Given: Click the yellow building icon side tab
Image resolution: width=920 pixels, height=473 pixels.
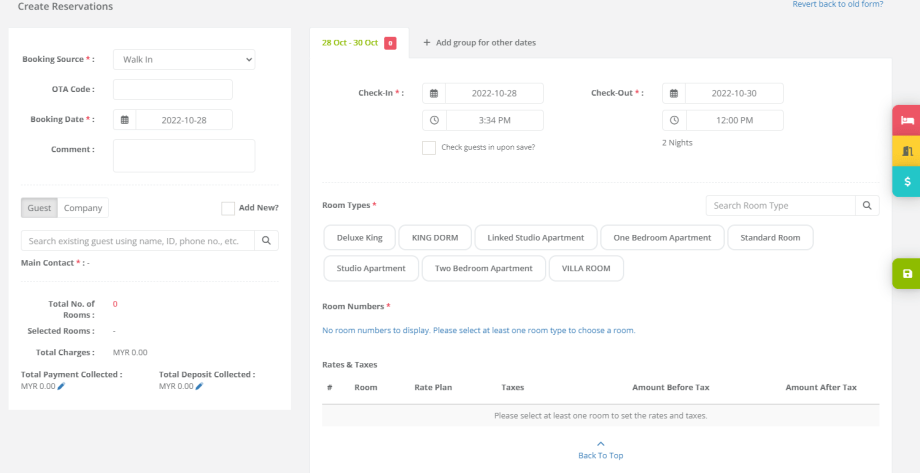Looking at the screenshot, I should (907, 151).
